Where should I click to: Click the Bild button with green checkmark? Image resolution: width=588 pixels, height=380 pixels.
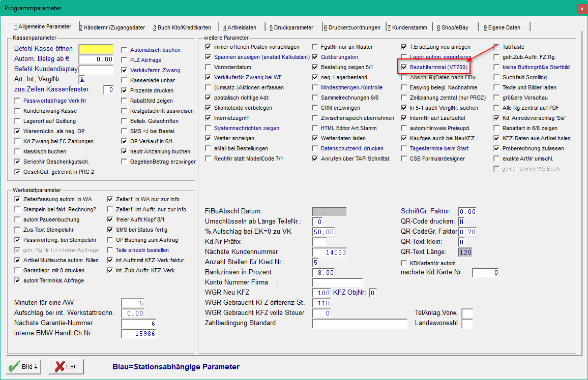coord(23,366)
